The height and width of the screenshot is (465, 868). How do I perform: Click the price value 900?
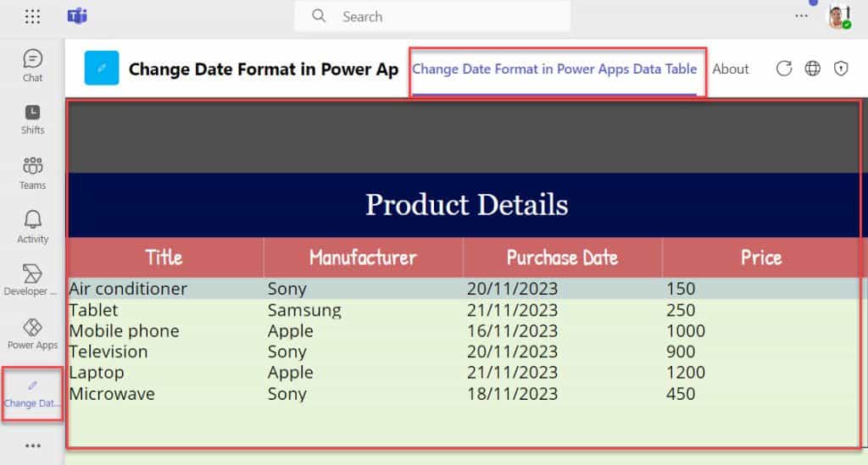(x=681, y=352)
